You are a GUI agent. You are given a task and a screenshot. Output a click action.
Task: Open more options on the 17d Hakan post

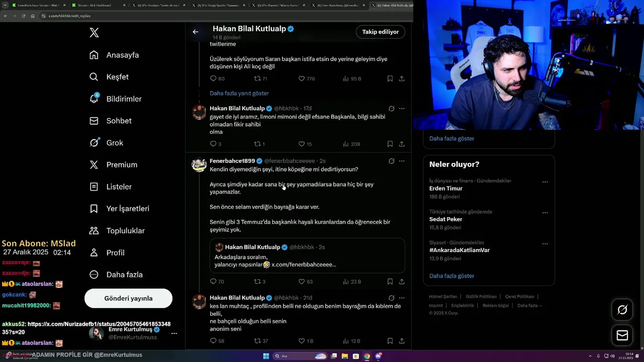[x=401, y=108]
